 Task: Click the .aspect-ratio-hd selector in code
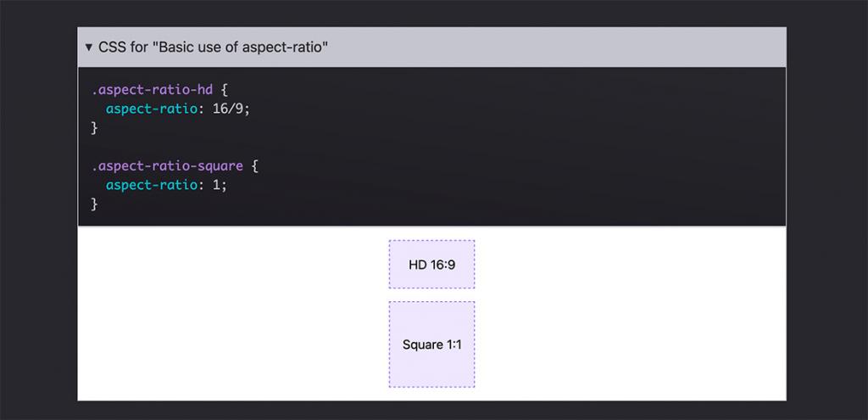tap(153, 89)
